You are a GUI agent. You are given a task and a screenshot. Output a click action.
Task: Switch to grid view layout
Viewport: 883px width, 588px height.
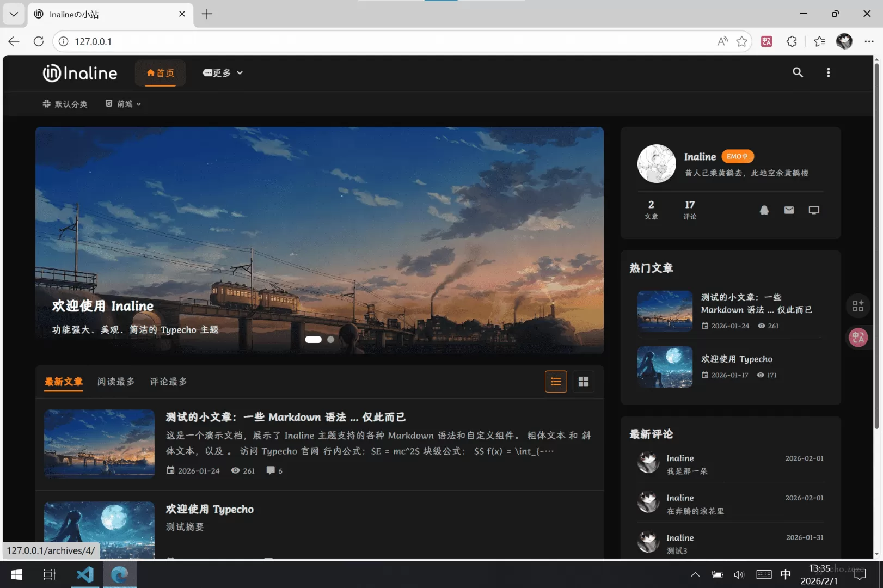click(584, 382)
